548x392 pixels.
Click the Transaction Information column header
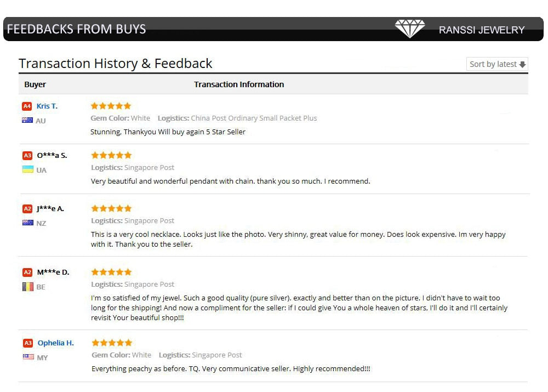(x=239, y=84)
